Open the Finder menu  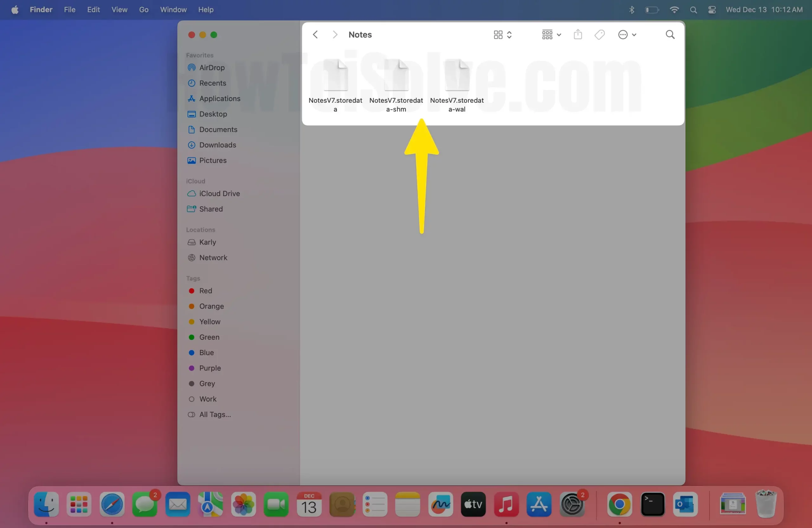[41, 10]
